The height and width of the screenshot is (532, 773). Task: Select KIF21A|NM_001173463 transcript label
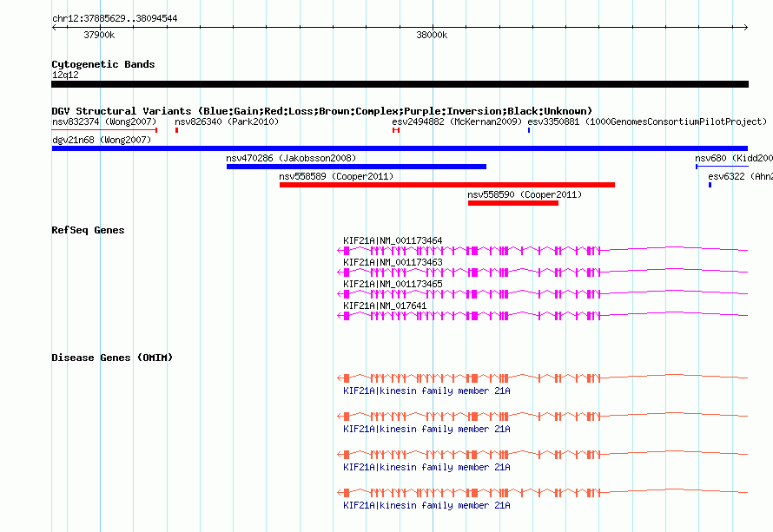point(393,262)
